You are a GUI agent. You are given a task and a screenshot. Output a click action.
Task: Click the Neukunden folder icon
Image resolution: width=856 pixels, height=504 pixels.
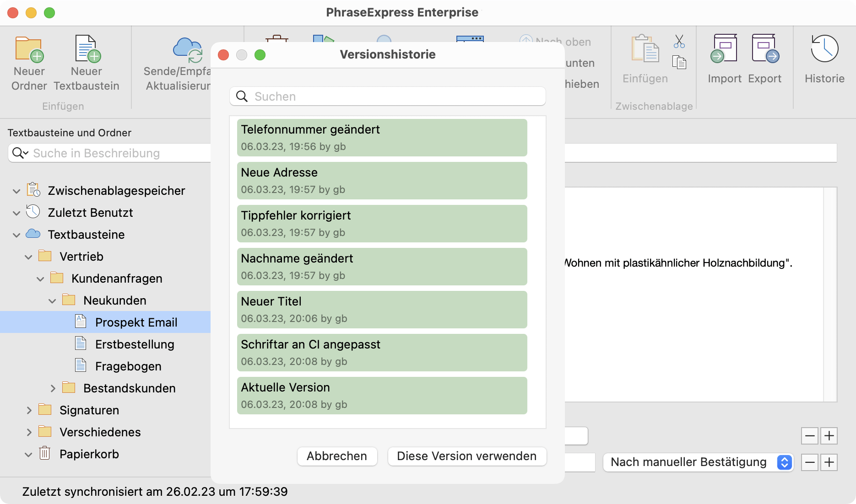tap(69, 300)
